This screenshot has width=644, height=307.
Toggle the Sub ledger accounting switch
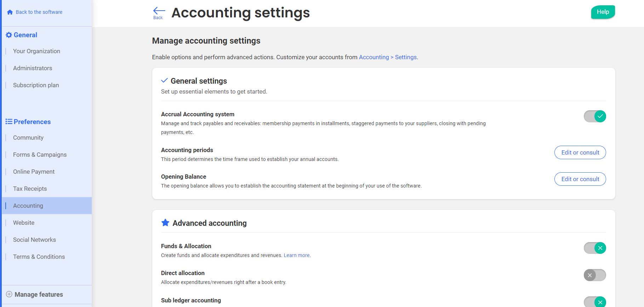594,302
